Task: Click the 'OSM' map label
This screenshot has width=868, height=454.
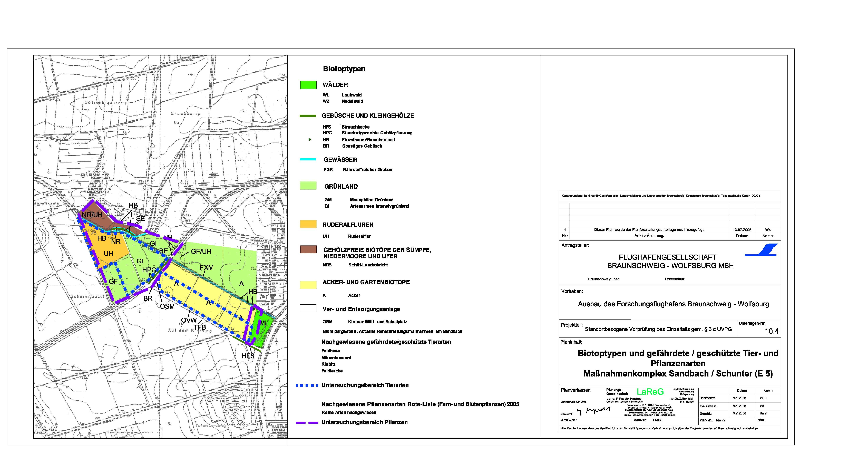Action: coord(167,307)
